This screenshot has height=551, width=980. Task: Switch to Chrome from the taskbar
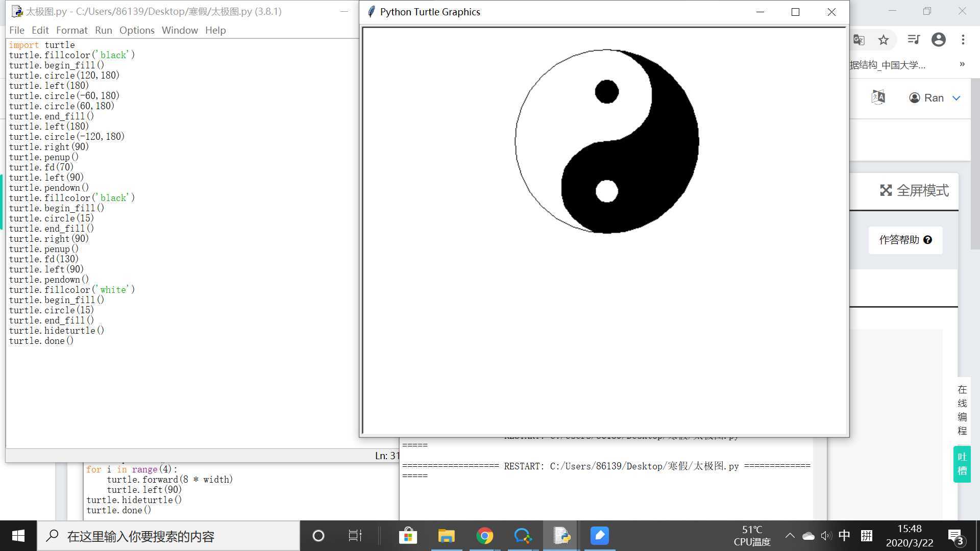(484, 536)
